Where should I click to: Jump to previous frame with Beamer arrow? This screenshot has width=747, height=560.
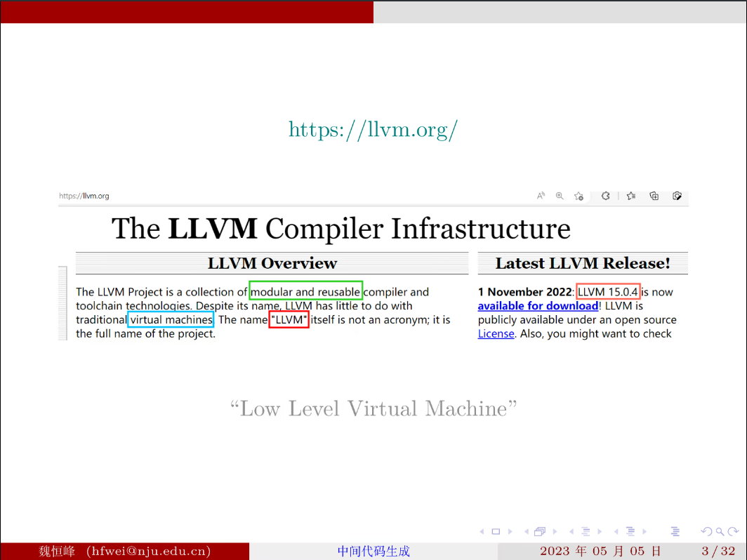(x=527, y=531)
